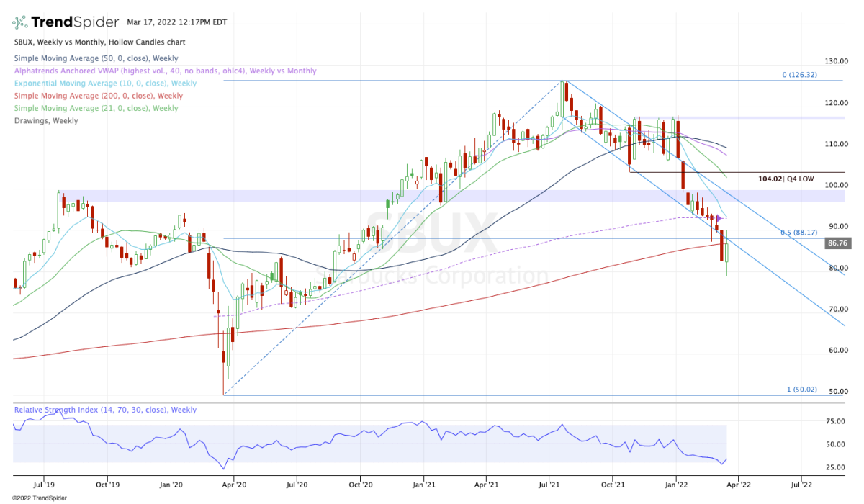Select the Simple Moving Average 50 legend entry

click(x=96, y=58)
